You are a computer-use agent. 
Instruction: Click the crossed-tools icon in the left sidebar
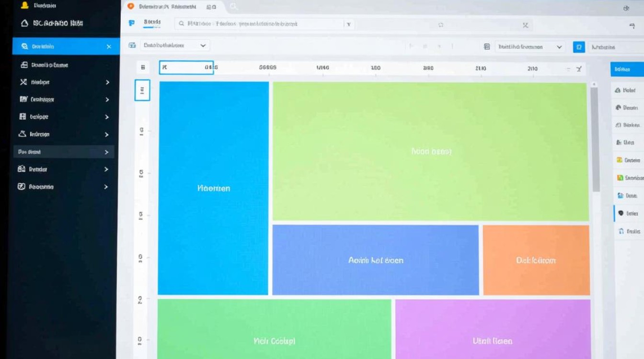[x=23, y=82]
